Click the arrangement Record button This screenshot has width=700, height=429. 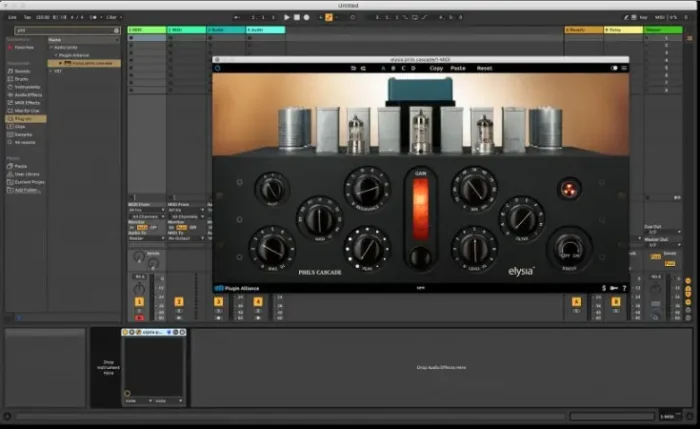pos(308,17)
